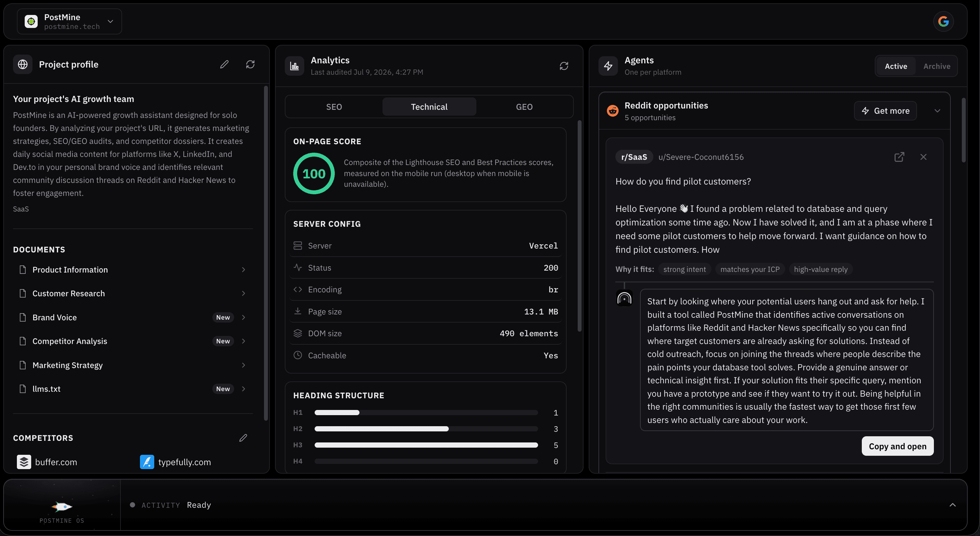Collapse the Reddit opportunities section
This screenshot has height=536, width=980.
tap(937, 111)
